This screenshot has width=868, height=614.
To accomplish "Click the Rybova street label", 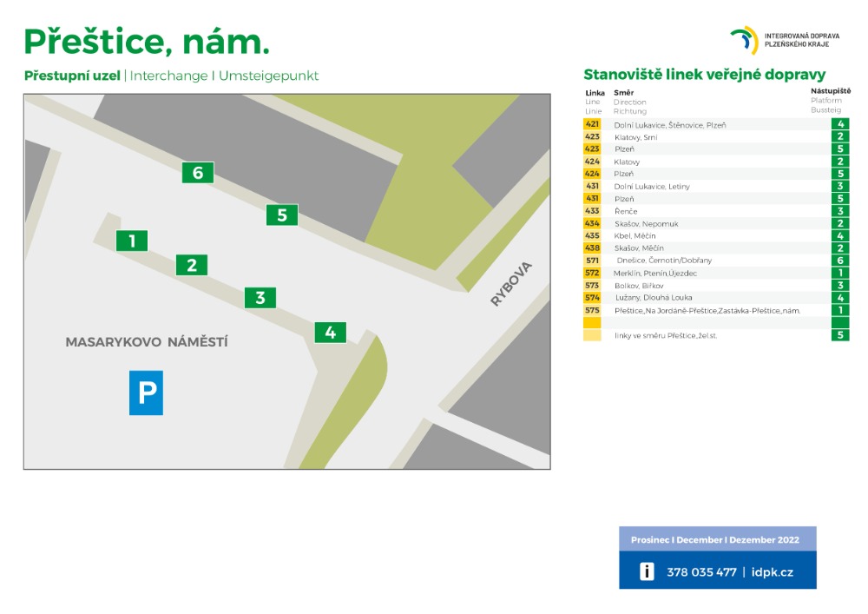I will [510, 284].
